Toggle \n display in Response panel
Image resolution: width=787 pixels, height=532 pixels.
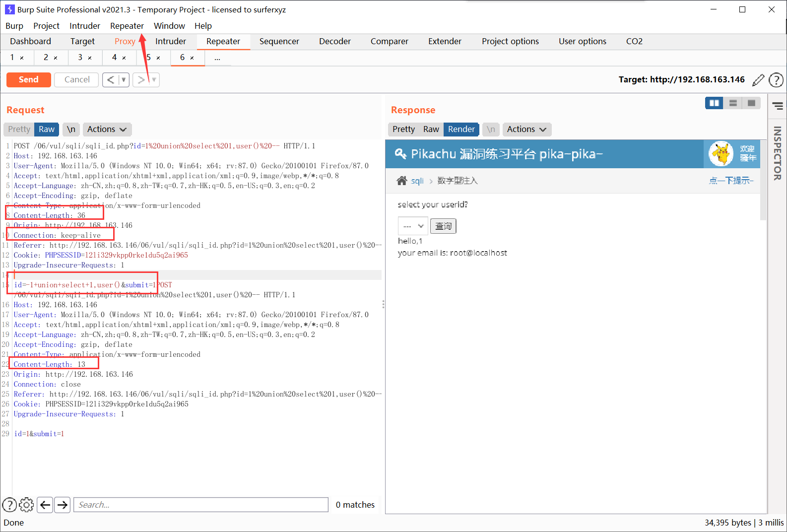click(491, 129)
